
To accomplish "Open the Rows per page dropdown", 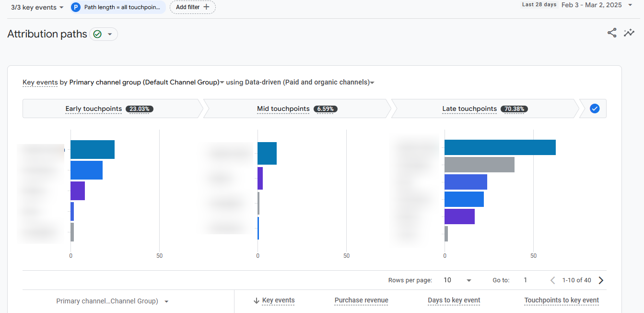I will [458, 280].
